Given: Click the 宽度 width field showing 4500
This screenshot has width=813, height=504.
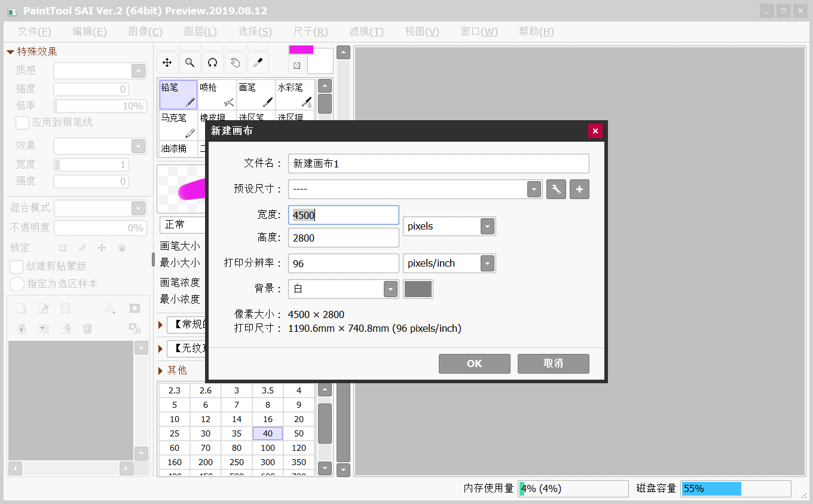Looking at the screenshot, I should pyautogui.click(x=344, y=215).
